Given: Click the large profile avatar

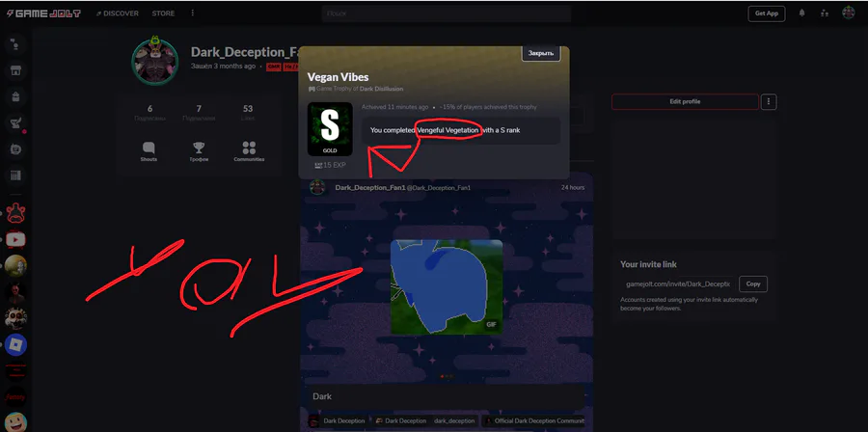Looking at the screenshot, I should point(154,61).
